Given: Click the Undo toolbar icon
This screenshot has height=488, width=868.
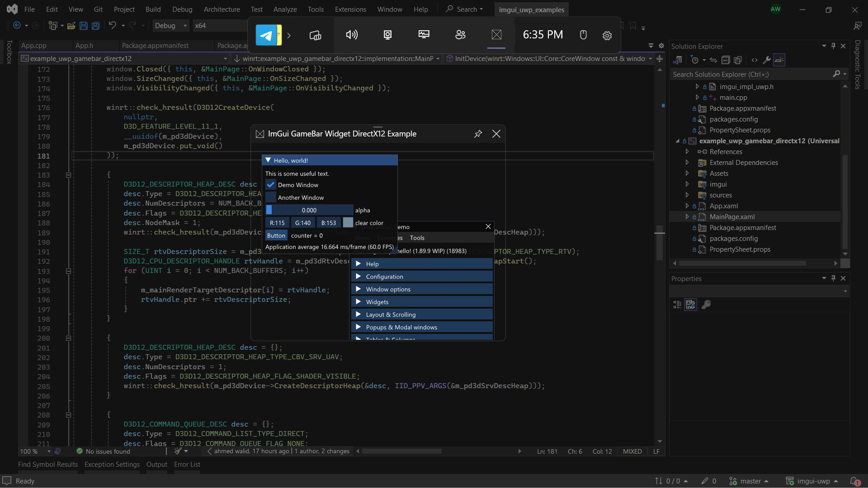Looking at the screenshot, I should [x=112, y=25].
